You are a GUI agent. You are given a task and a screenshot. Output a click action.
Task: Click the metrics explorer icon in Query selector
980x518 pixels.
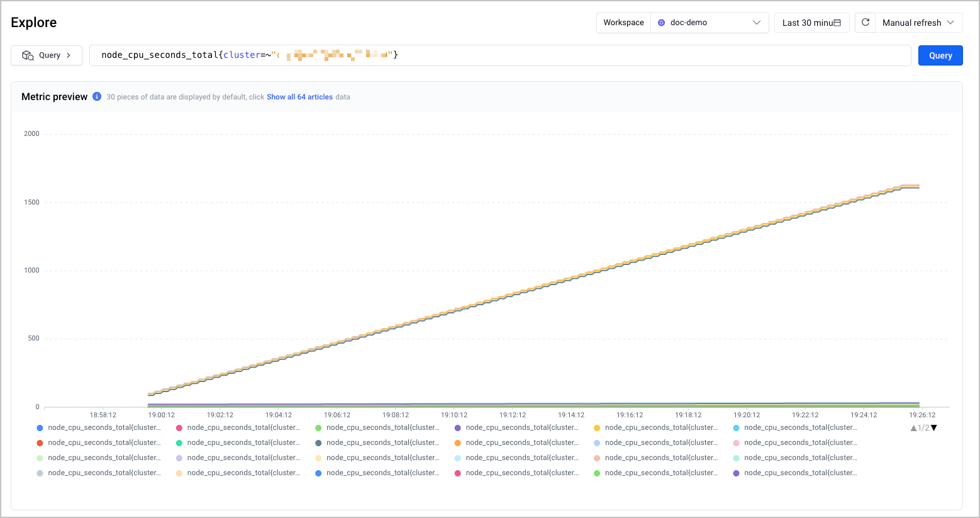click(x=28, y=55)
